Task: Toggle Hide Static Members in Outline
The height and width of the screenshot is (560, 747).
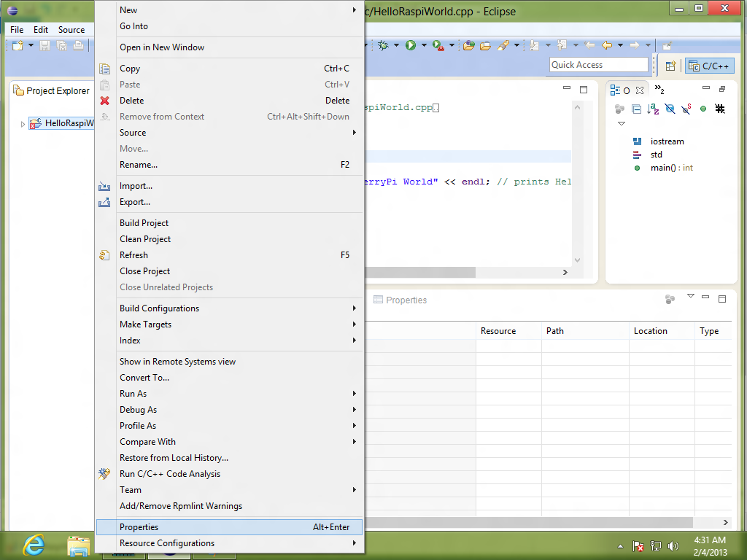Action: (x=686, y=109)
